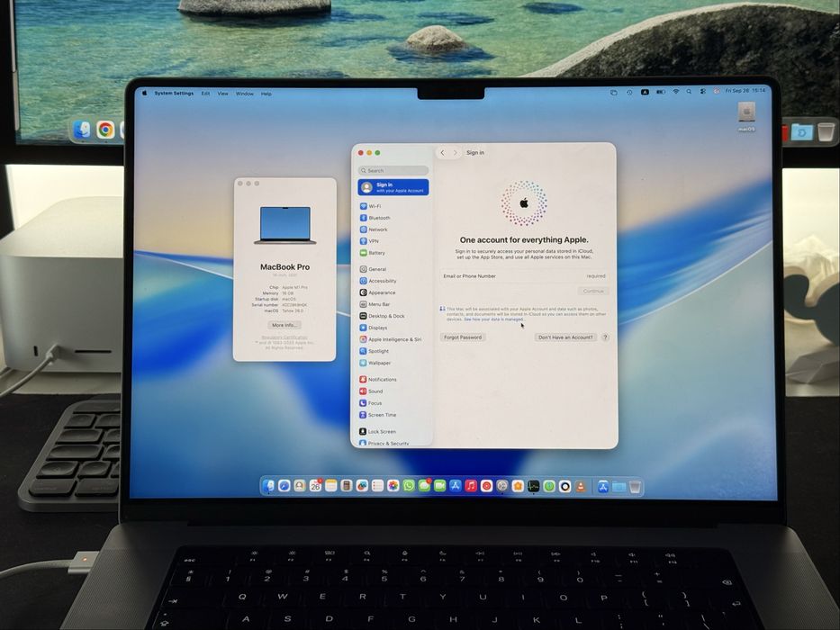Select Desktop & Dock in the sidebar
Image resolution: width=840 pixels, height=630 pixels.
[x=393, y=316]
